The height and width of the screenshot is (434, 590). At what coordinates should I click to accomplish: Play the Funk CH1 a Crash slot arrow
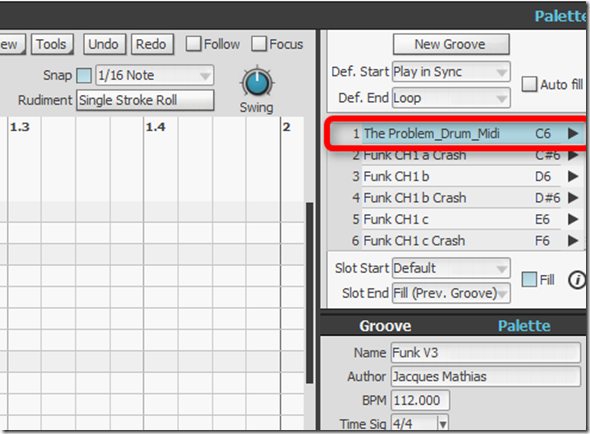tap(573, 155)
